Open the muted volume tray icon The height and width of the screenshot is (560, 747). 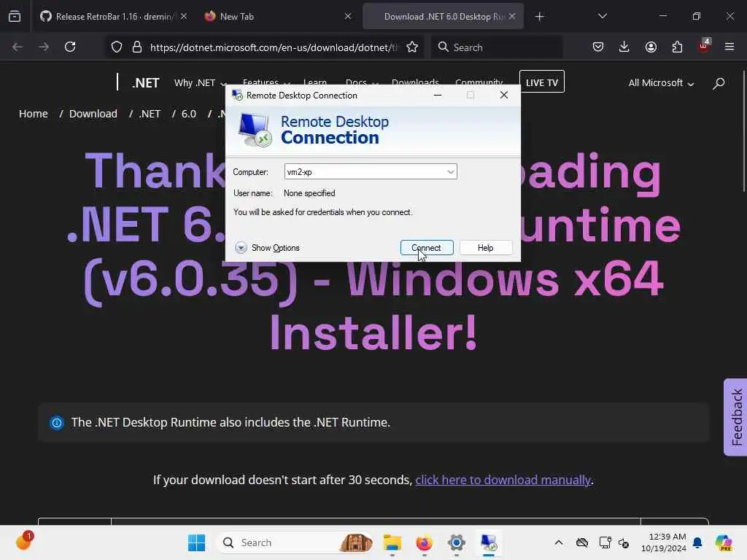pyautogui.click(x=624, y=542)
